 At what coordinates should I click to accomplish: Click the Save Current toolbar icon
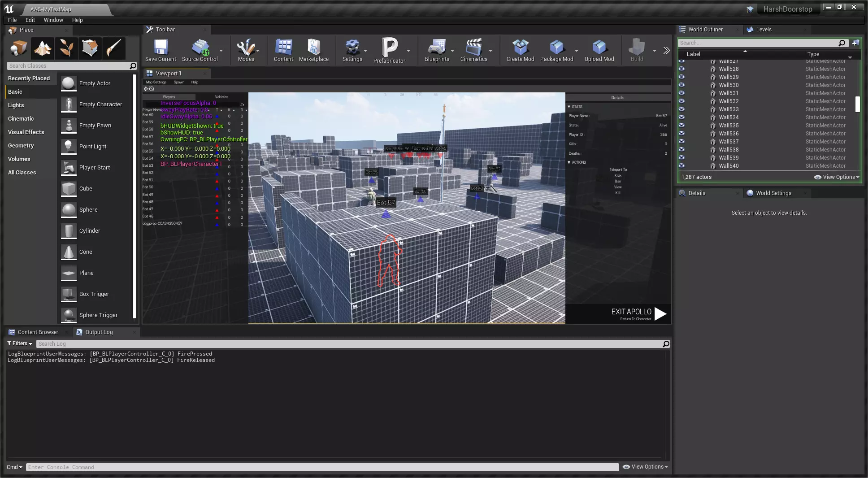(161, 48)
